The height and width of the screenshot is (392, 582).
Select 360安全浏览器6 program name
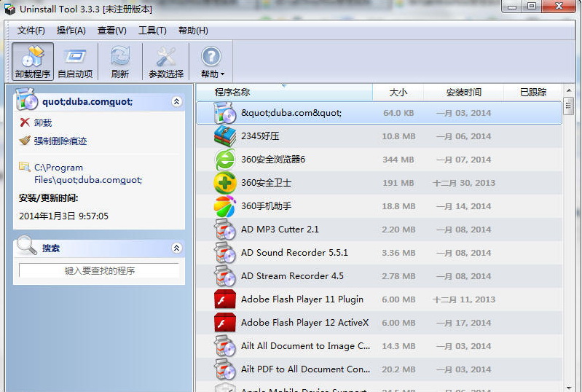click(273, 160)
